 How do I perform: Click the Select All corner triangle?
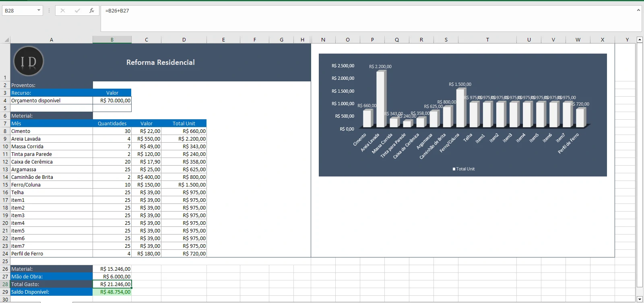(6, 39)
